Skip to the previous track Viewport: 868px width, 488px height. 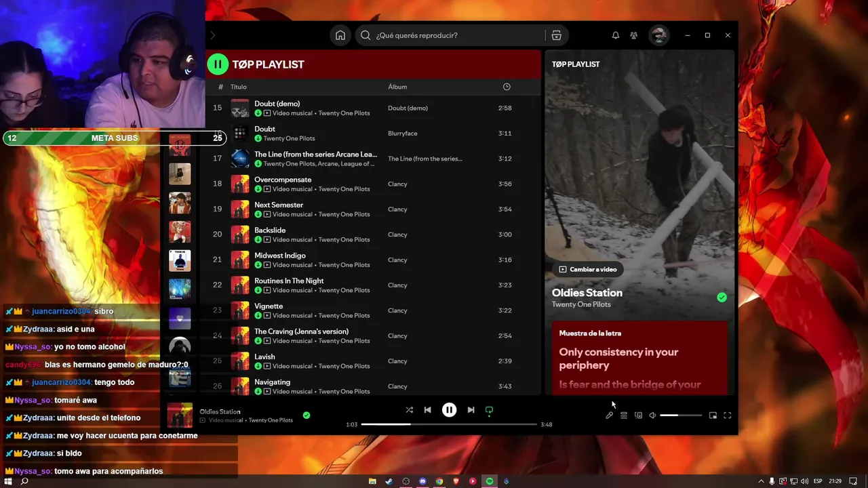coord(427,410)
